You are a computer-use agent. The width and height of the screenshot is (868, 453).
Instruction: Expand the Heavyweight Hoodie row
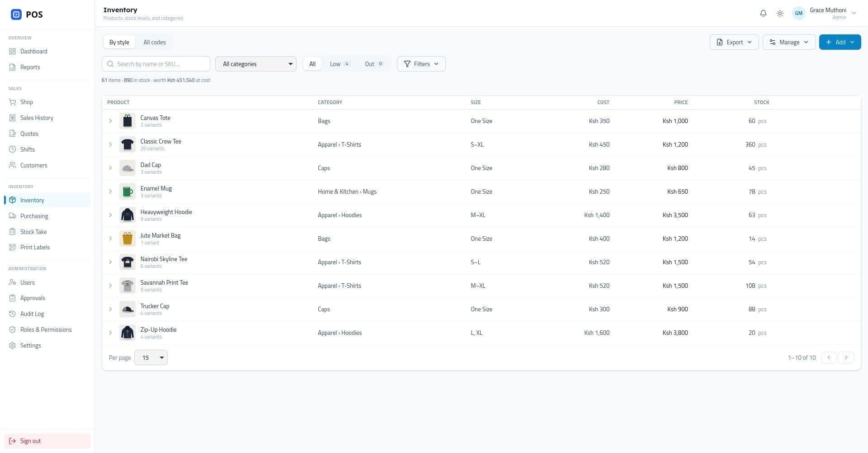coord(110,215)
